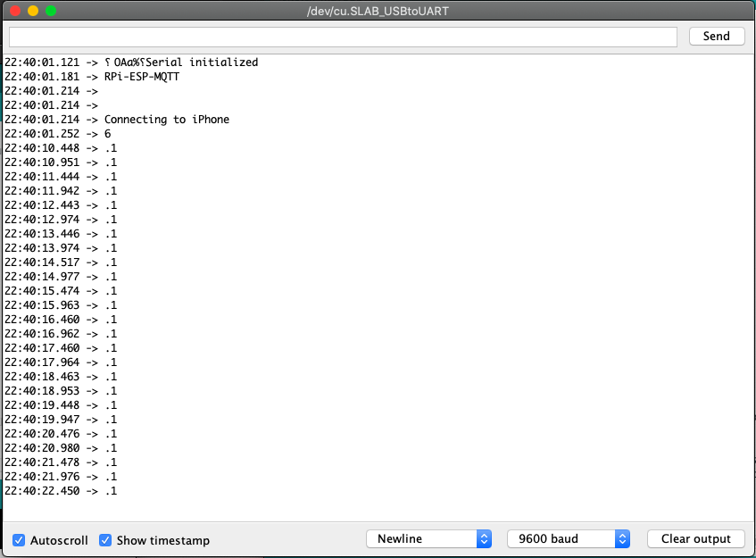Viewport: 756px width, 558px height.
Task: Click the 'Connecting to iPhone' line
Action: pos(117,120)
